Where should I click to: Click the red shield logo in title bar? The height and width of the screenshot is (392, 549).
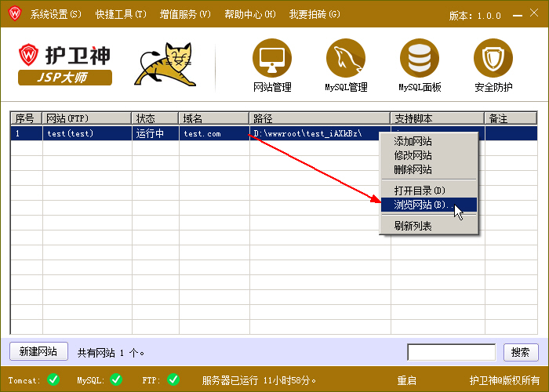[x=15, y=13]
